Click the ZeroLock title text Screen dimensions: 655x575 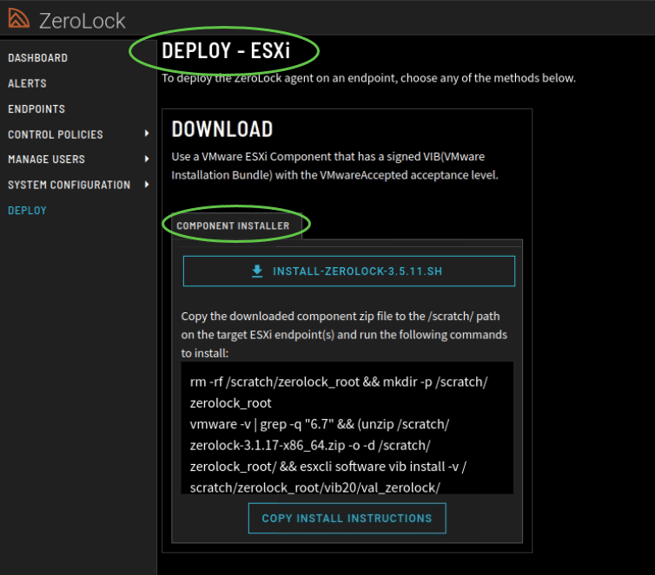(82, 21)
